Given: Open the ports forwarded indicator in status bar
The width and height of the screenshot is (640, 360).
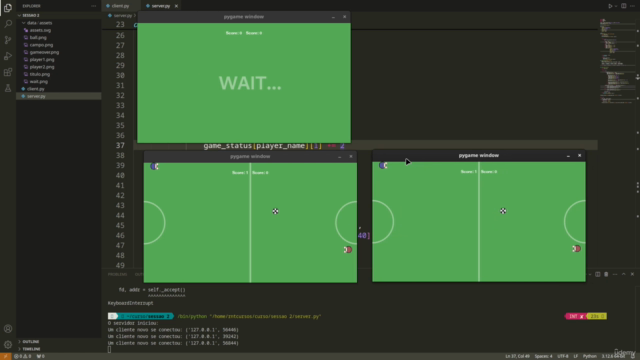Looking at the screenshot, I should [40, 356].
